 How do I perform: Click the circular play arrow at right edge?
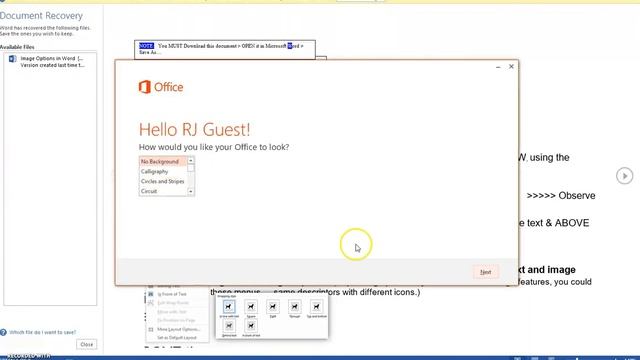(x=624, y=176)
